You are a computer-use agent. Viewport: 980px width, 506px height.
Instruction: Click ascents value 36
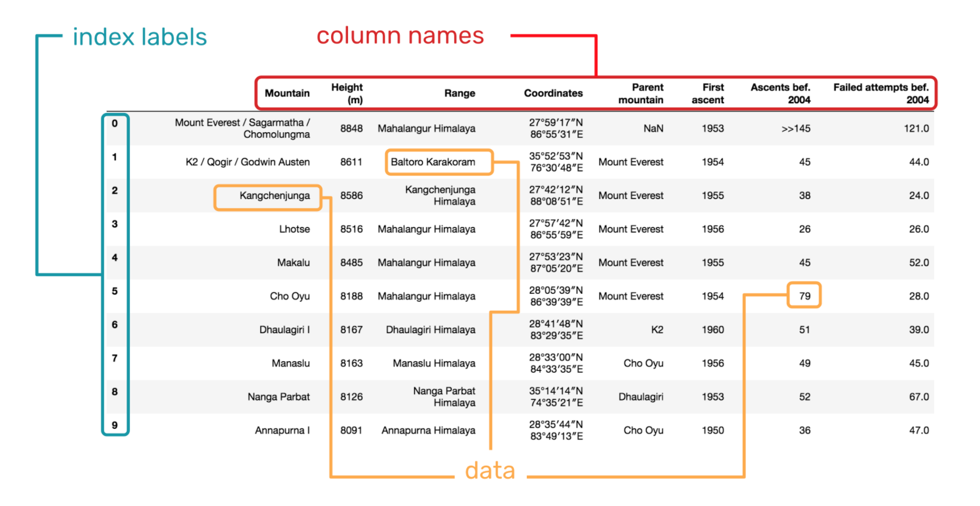(x=805, y=430)
